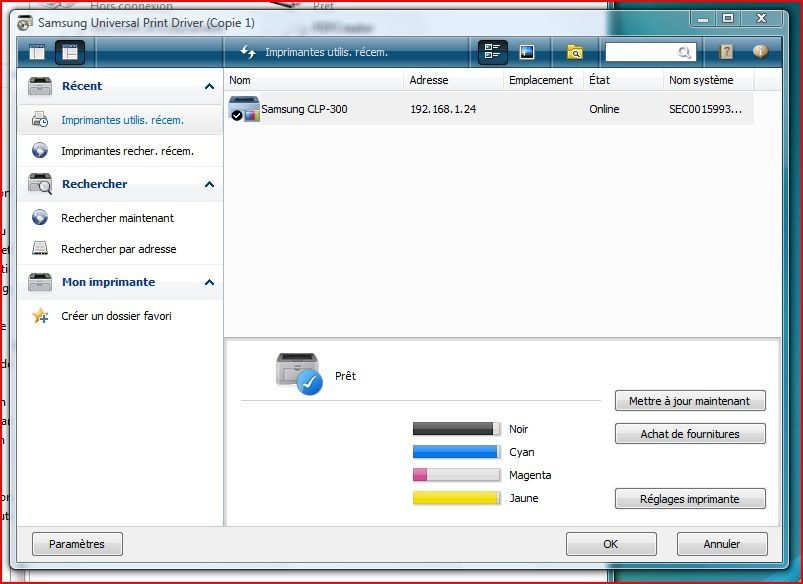The image size is (803, 584).
Task: Click the Imprimantes utilis. récem. toolbar title
Action: coord(326,52)
